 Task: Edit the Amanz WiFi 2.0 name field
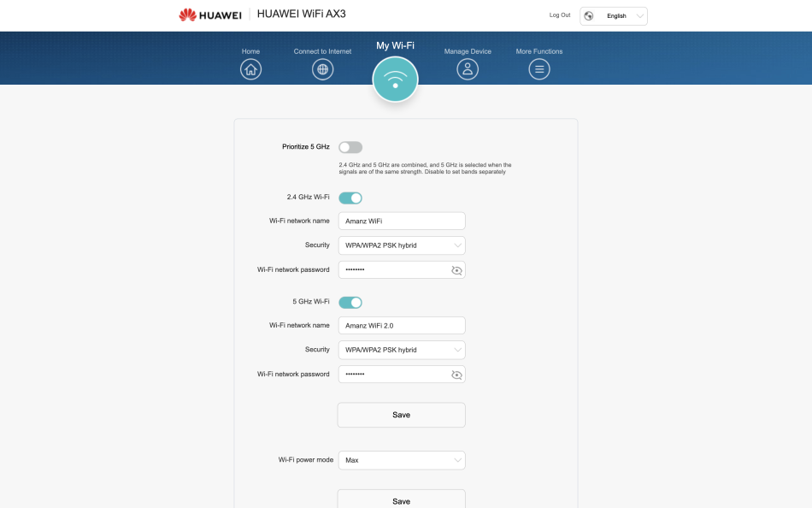[402, 326]
